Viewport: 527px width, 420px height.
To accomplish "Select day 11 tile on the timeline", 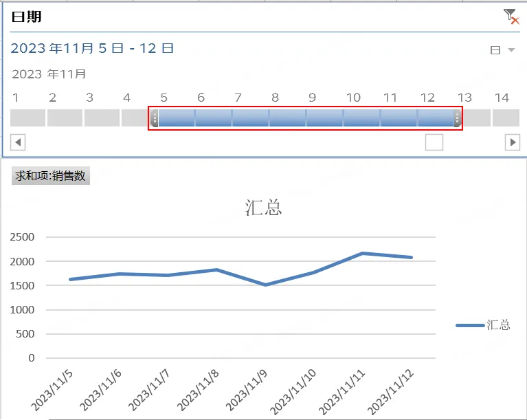I will pos(399,118).
